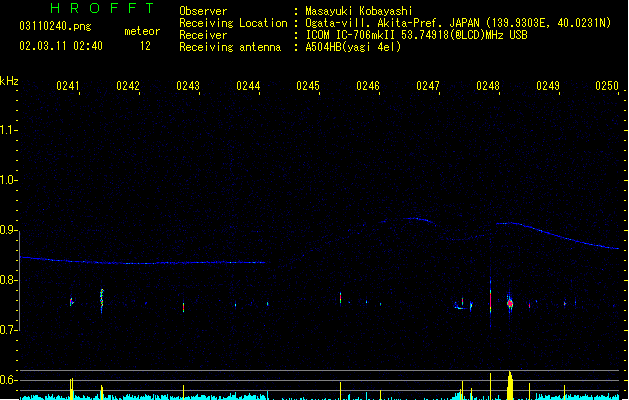Select antenna value A504HB(yagi 4el)

point(353,47)
